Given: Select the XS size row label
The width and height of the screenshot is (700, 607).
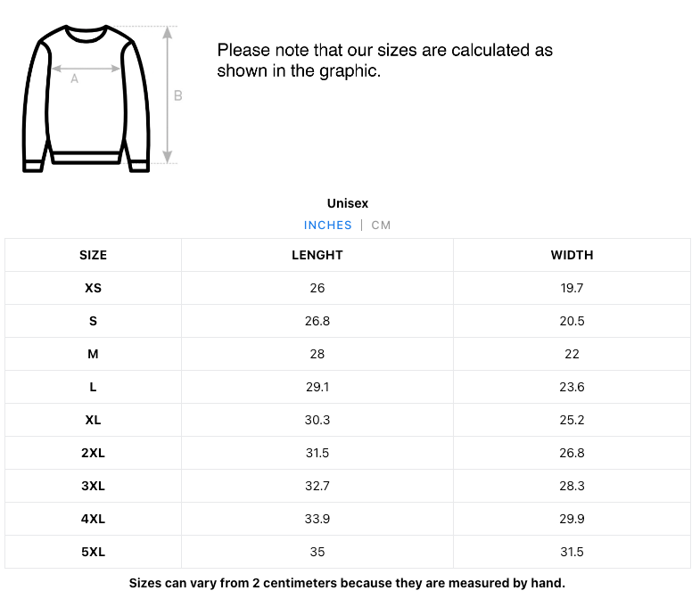Looking at the screenshot, I should click(x=94, y=288).
